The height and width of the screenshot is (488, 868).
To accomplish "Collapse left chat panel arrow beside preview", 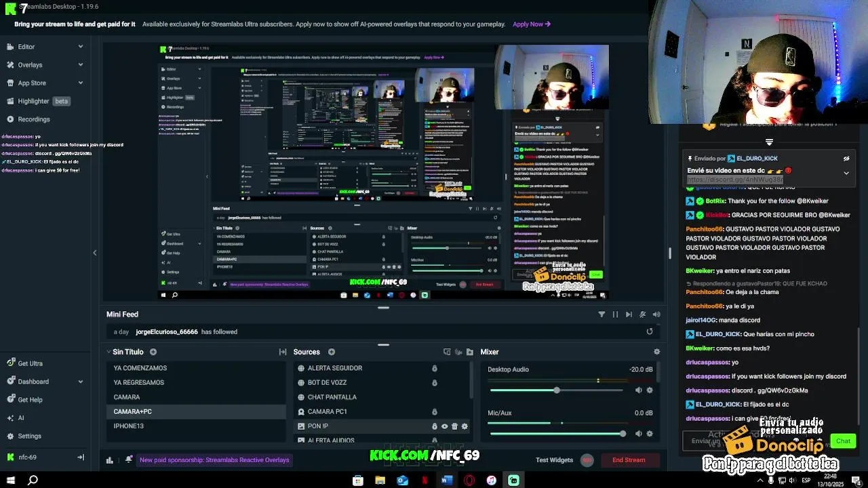I will (x=95, y=253).
